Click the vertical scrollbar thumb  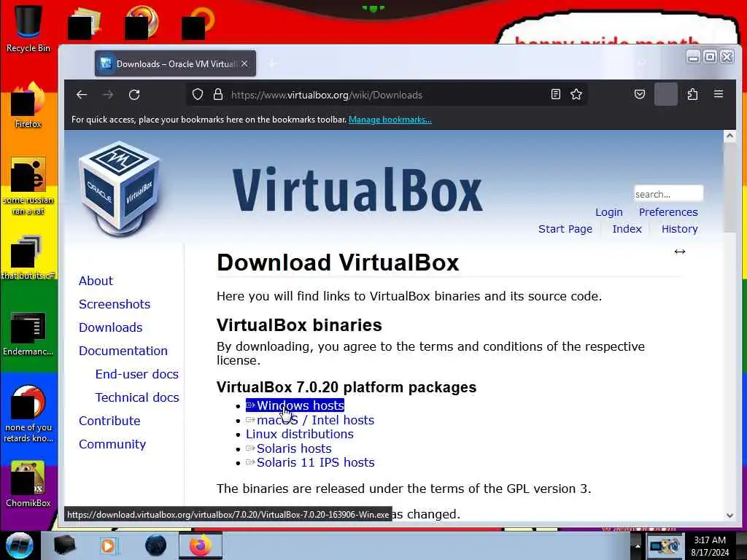click(x=729, y=187)
